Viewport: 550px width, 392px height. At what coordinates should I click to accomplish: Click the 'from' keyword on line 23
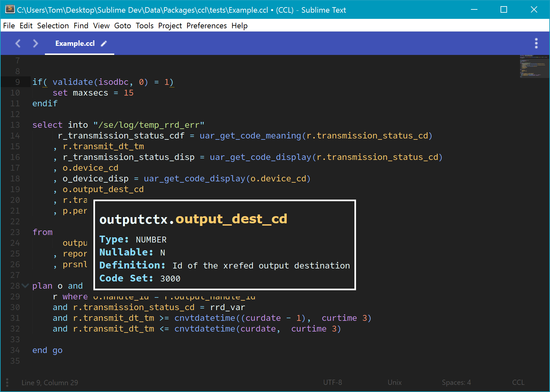pos(42,232)
